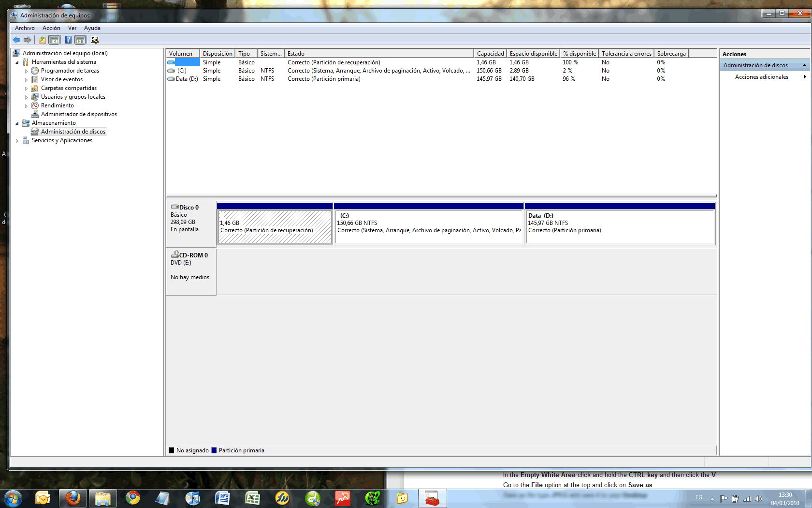Open Dreamweaver from the taskbar
Image resolution: width=812 pixels, height=508 pixels.
point(313,498)
